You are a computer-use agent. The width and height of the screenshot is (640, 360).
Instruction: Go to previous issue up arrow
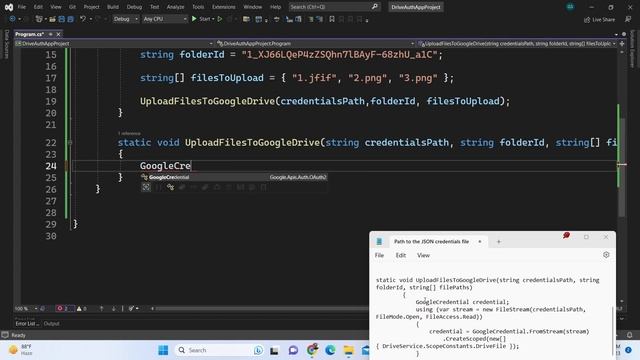pos(102,309)
